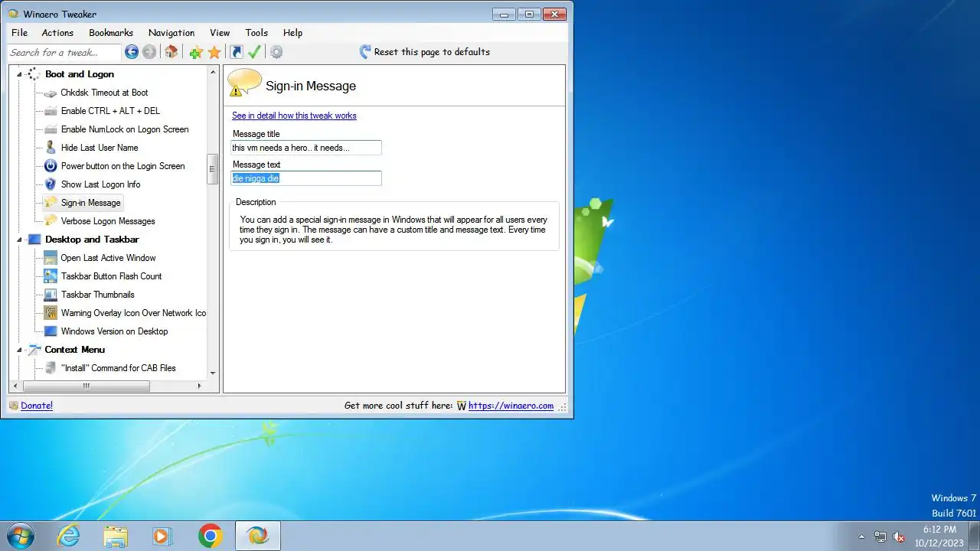Select Warning Overlay Icon Over Network Icon

coord(133,313)
